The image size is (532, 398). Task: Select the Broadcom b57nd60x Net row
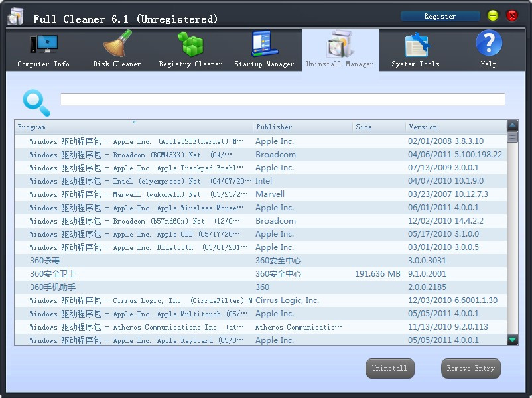click(x=261, y=220)
